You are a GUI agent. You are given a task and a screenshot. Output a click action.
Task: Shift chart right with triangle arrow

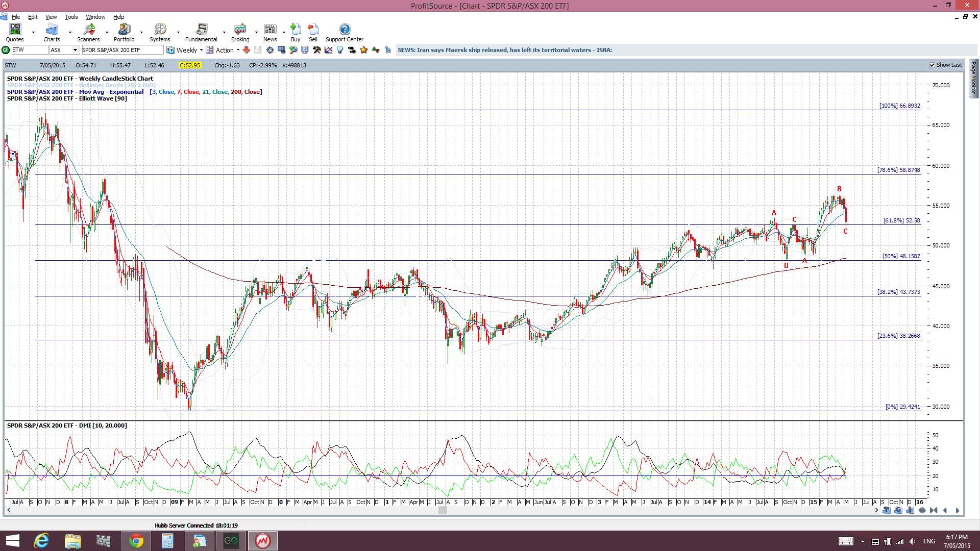pos(957,510)
